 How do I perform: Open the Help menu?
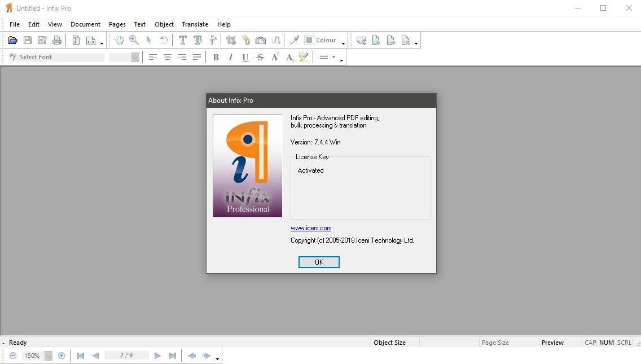point(223,24)
